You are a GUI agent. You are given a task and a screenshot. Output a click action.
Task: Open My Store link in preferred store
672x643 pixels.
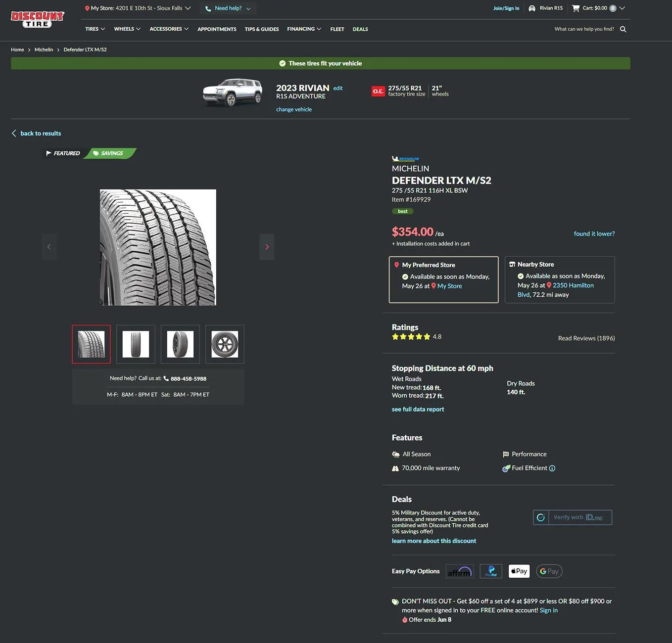click(x=450, y=286)
